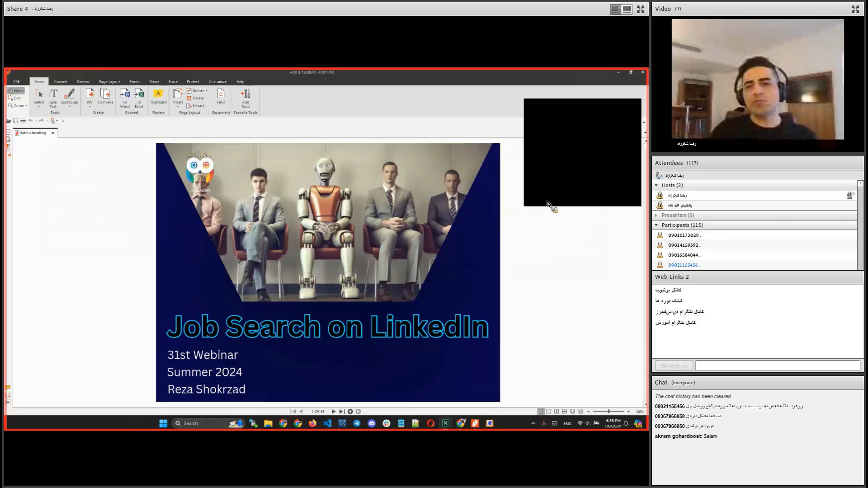The width and height of the screenshot is (868, 488).
Task: Open Telegram from the taskbar
Action: pyautogui.click(x=357, y=423)
